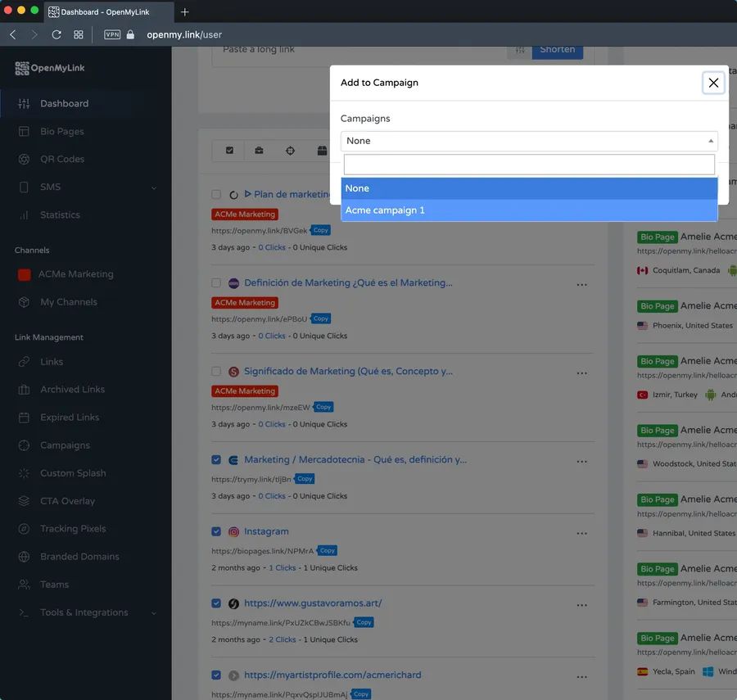
Task: Uncheck the Marketing / Mercadotecnia link
Action: (x=216, y=459)
